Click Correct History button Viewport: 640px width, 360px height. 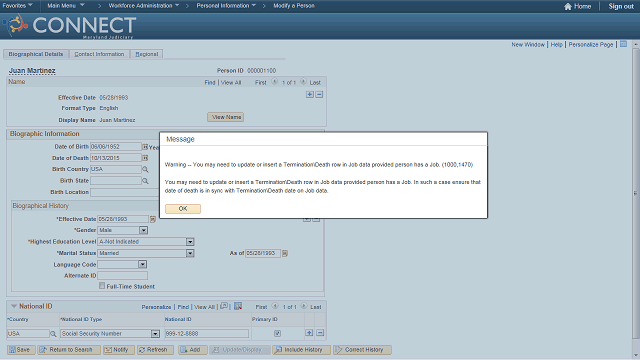coord(362,350)
